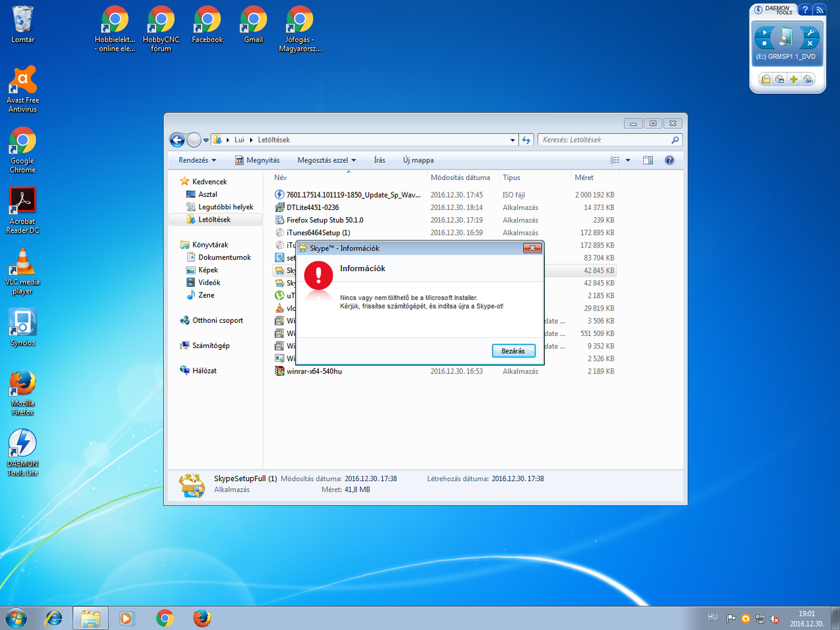Open Explorer help with the question mark icon

(x=669, y=160)
